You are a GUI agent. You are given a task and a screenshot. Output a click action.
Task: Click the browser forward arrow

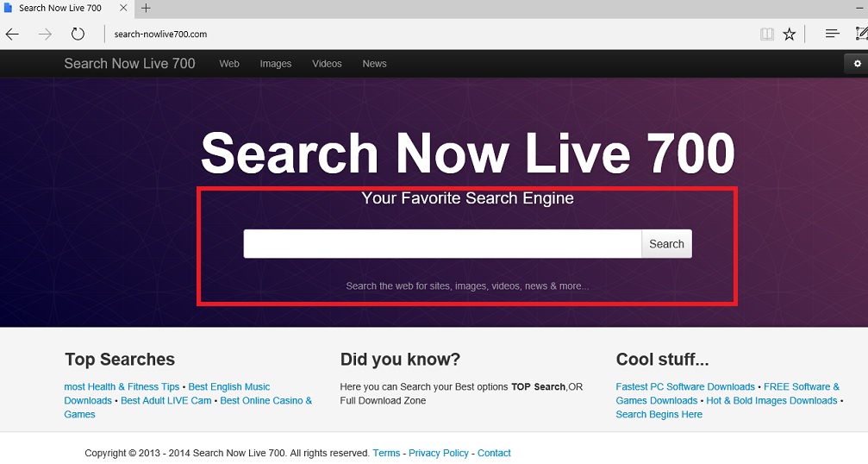coord(45,34)
